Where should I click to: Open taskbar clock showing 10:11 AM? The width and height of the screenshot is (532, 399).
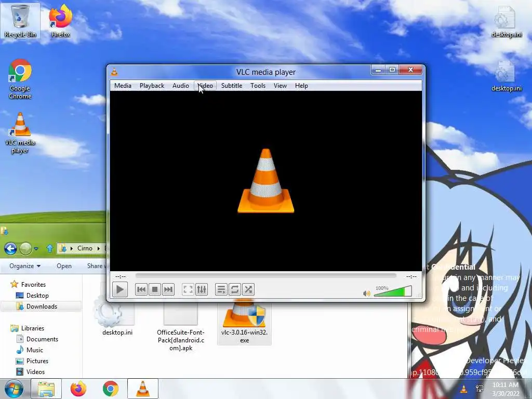(x=506, y=389)
